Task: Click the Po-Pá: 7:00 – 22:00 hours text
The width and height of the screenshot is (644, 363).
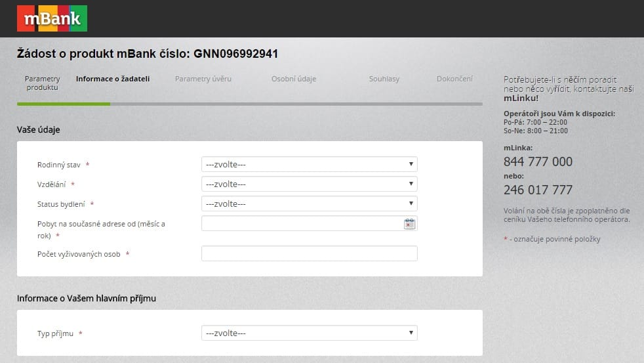Action: pyautogui.click(x=535, y=122)
